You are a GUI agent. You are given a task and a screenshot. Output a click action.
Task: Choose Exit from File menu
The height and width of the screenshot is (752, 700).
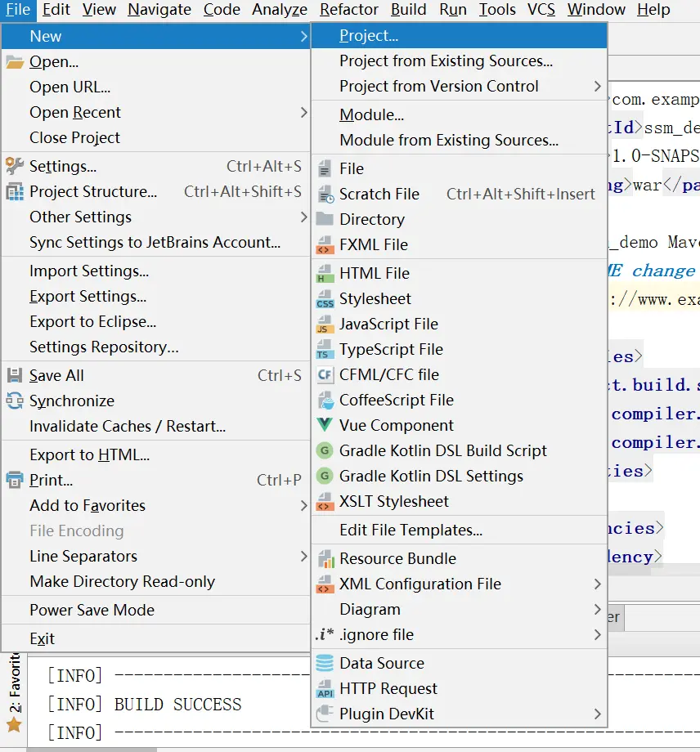pos(156,639)
